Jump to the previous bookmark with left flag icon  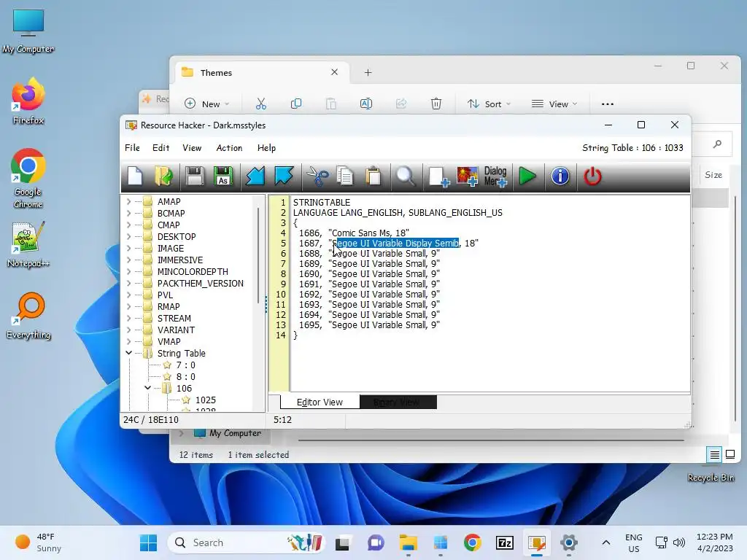click(255, 176)
